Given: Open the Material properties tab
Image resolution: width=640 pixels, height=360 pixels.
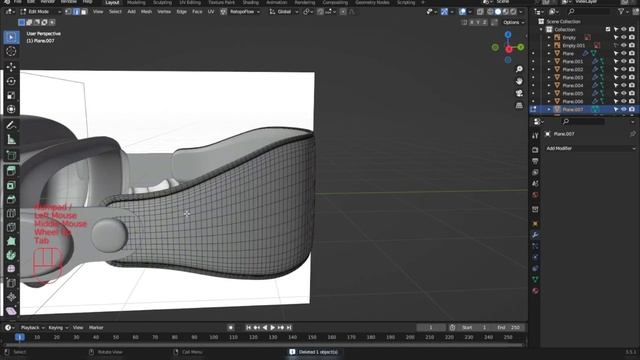Looking at the screenshot, I should [535, 291].
